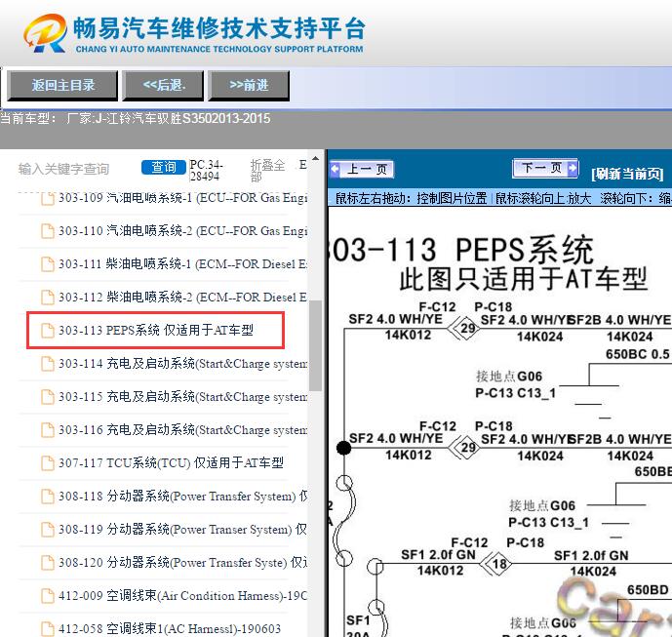This screenshot has width=672, height=637.
Task: Open 308-120 分动器系统 entry
Action: 183,563
